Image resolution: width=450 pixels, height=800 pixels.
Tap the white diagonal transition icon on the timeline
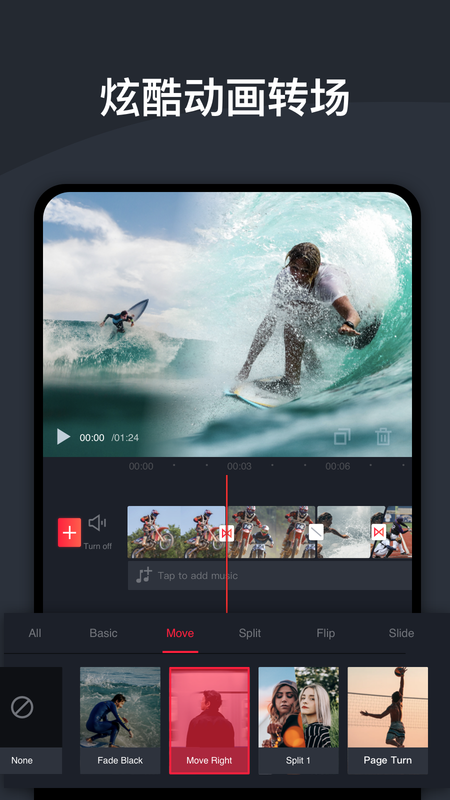click(x=316, y=532)
